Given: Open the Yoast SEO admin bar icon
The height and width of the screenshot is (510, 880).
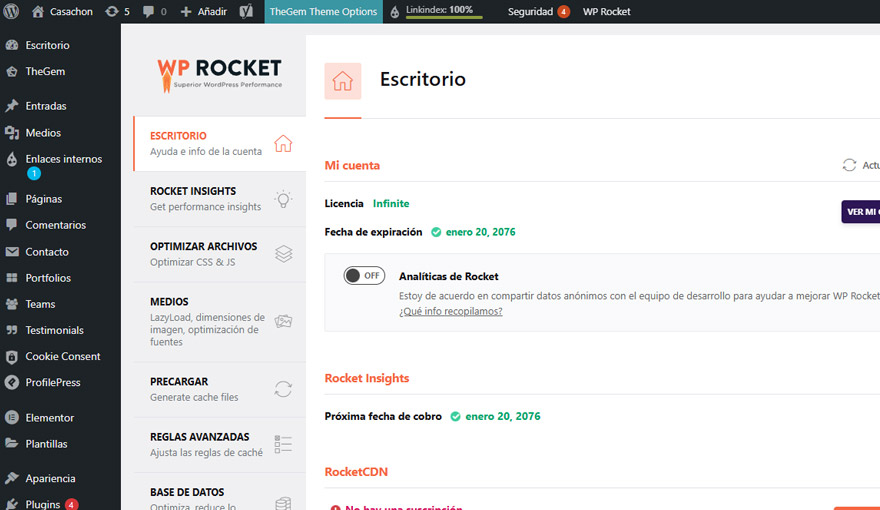Looking at the screenshot, I should tap(246, 12).
